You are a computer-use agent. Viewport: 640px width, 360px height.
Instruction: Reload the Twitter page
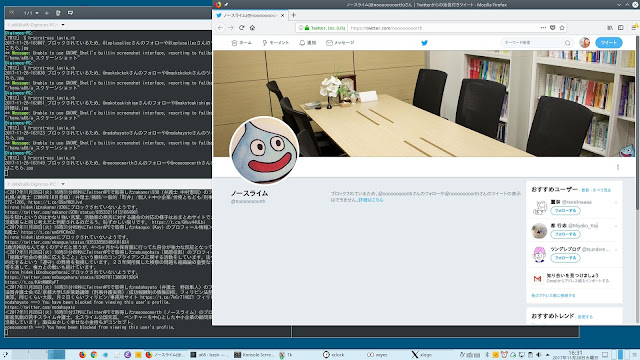242,28
